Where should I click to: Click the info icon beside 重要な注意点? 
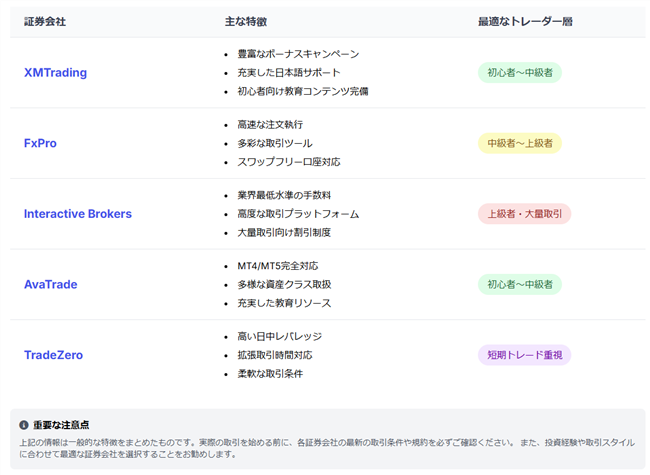(24, 425)
